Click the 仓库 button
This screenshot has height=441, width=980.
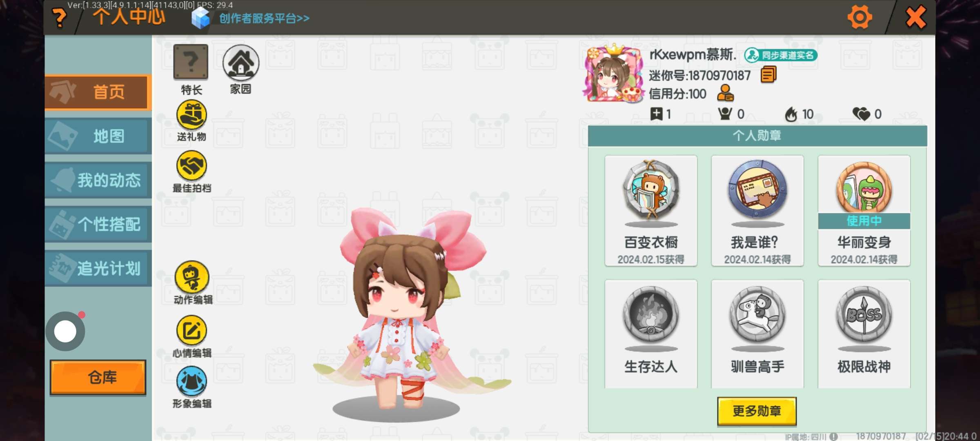[98, 377]
